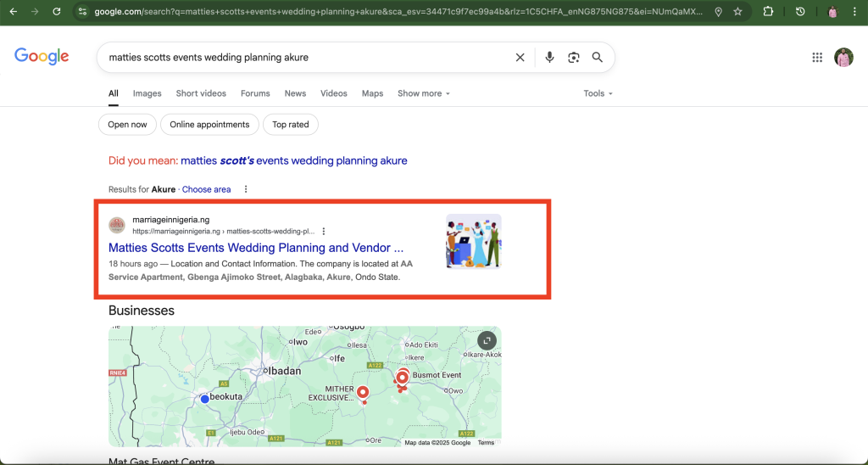Click the marriageinnigeria.ng site name
The width and height of the screenshot is (868, 465).
(x=171, y=220)
